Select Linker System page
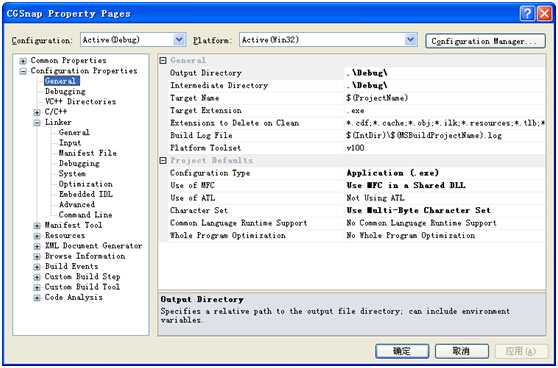The image size is (558, 368). (72, 174)
